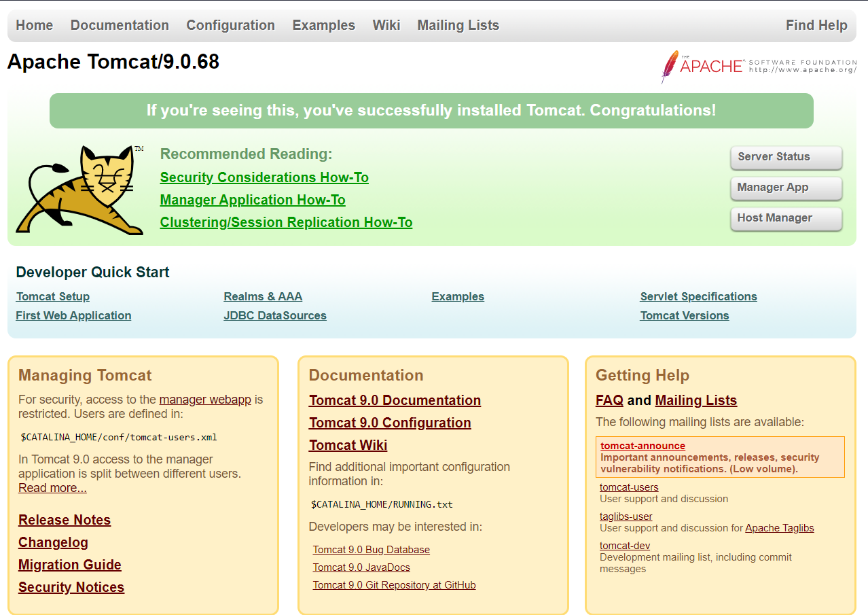Open Examples in the top navigation bar

tap(324, 25)
